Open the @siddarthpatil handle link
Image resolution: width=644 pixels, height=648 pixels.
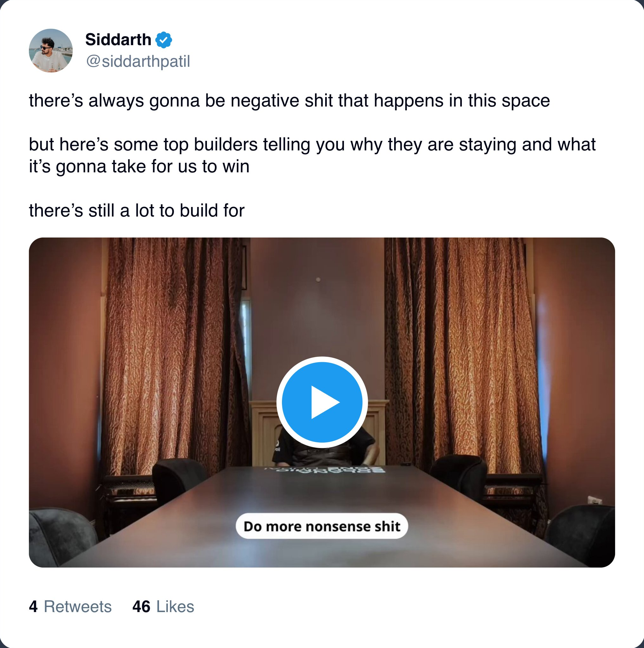tap(138, 61)
